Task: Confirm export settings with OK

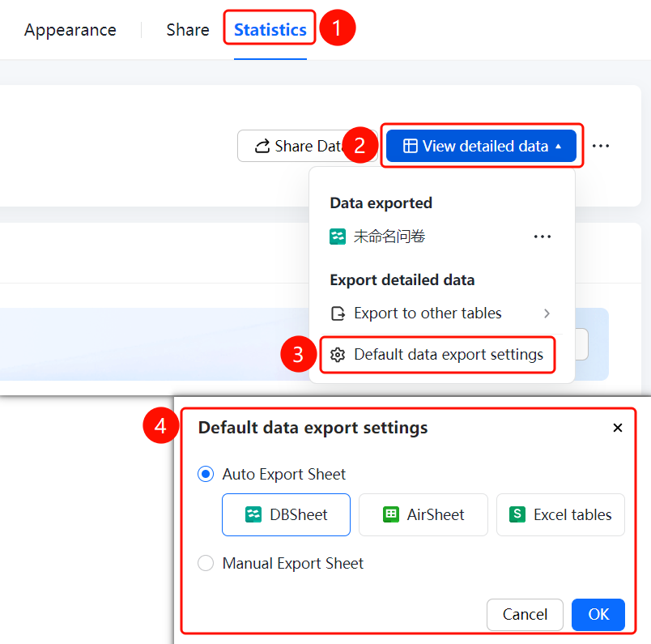Action: [598, 615]
